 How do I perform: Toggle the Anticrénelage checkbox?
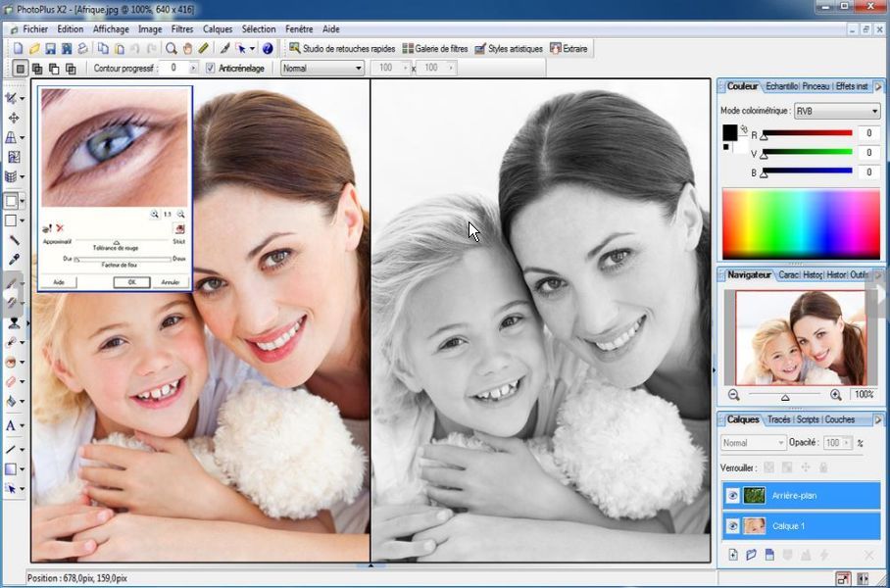click(x=211, y=68)
